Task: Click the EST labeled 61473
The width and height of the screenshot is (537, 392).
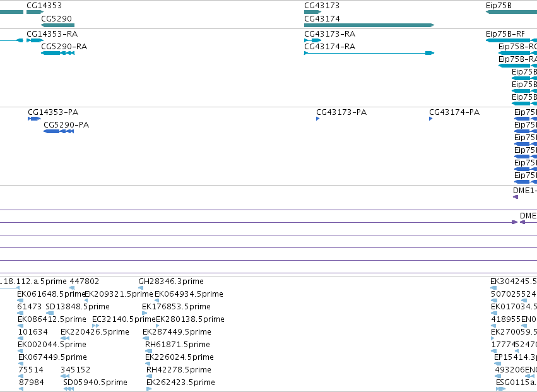Action: click(x=30, y=307)
